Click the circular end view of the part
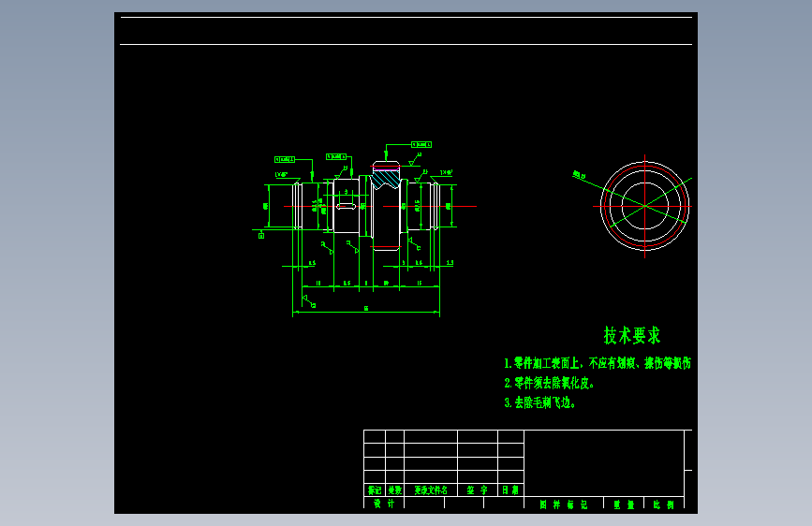The image size is (812, 526). [644, 206]
